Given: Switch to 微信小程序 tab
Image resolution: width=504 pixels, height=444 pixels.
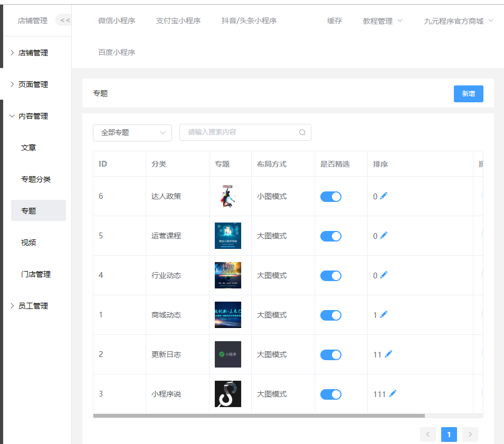Looking at the screenshot, I should tap(117, 21).
